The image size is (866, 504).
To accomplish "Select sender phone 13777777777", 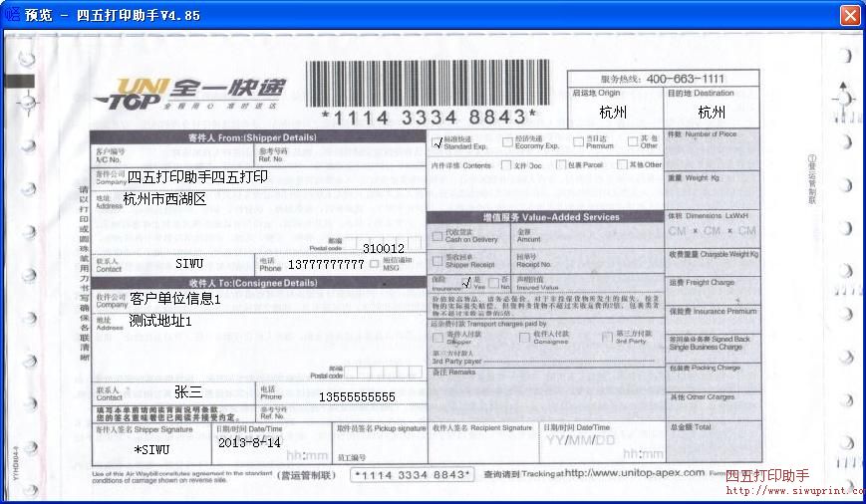I will pos(326,264).
